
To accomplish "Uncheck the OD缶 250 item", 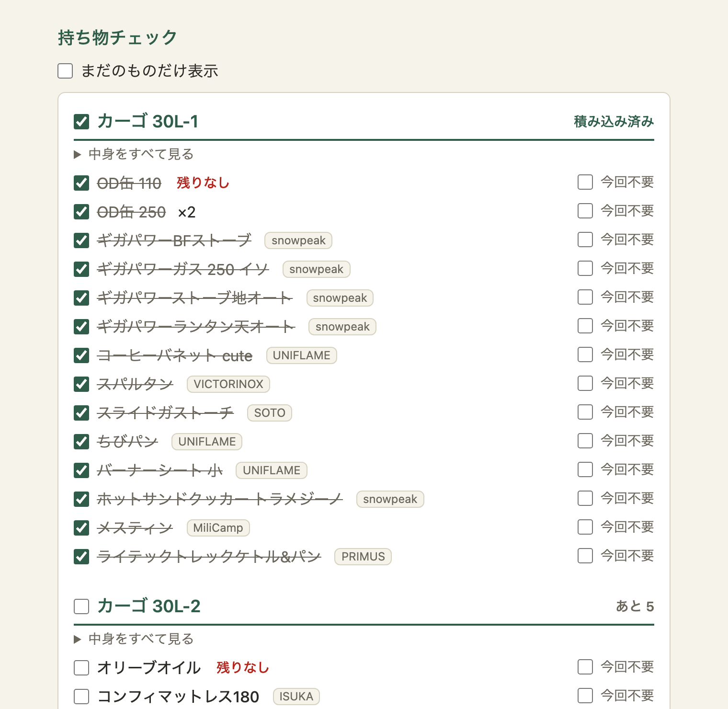I will pyautogui.click(x=81, y=212).
